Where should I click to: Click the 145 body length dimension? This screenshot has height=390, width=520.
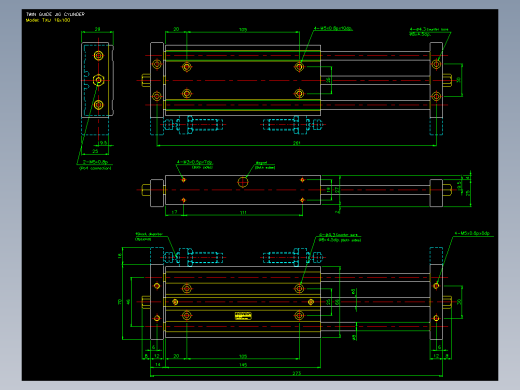pyautogui.click(x=243, y=365)
